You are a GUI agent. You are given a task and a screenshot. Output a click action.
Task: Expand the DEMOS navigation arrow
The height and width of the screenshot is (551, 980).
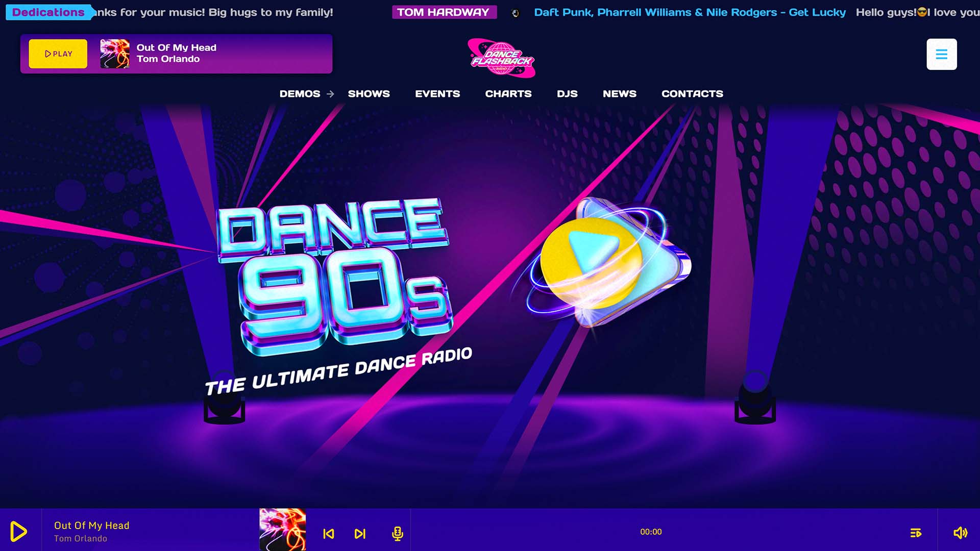tap(331, 94)
